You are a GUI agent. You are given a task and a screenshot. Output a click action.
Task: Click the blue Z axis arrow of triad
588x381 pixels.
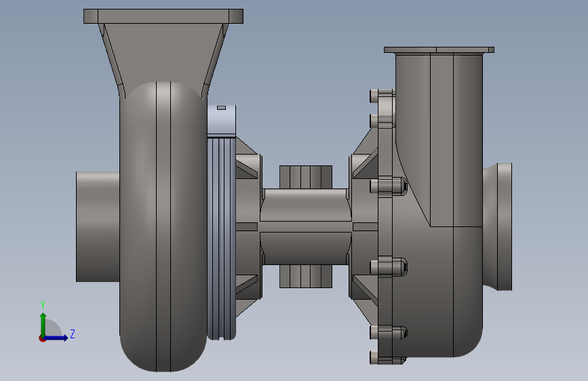pyautogui.click(x=56, y=338)
